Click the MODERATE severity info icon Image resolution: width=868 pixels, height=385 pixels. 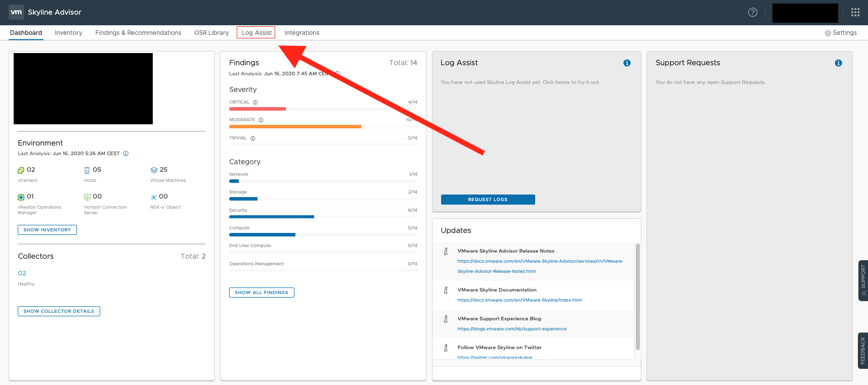(x=261, y=120)
